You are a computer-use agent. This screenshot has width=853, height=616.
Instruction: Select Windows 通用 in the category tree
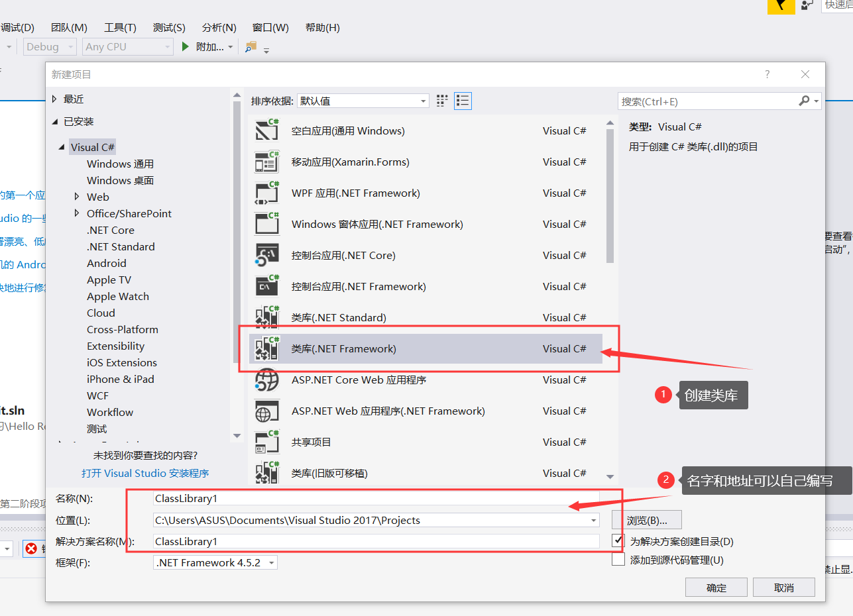pyautogui.click(x=120, y=164)
